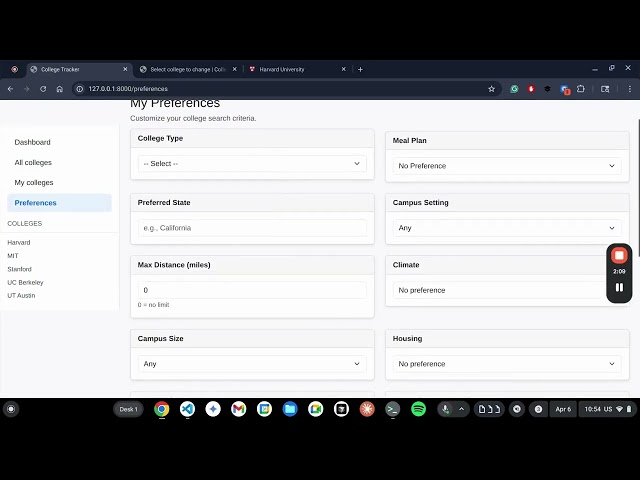
Task: Pause the screen recording
Action: click(619, 287)
